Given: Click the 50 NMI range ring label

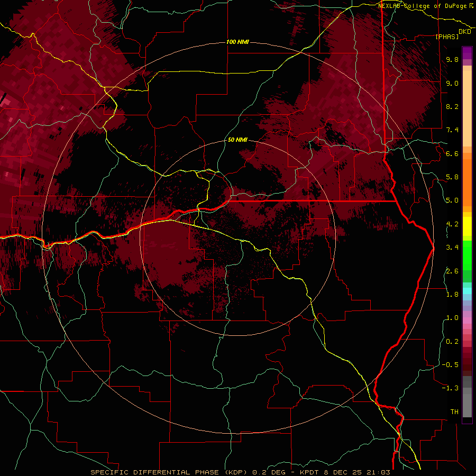Looking at the screenshot, I should (237, 140).
